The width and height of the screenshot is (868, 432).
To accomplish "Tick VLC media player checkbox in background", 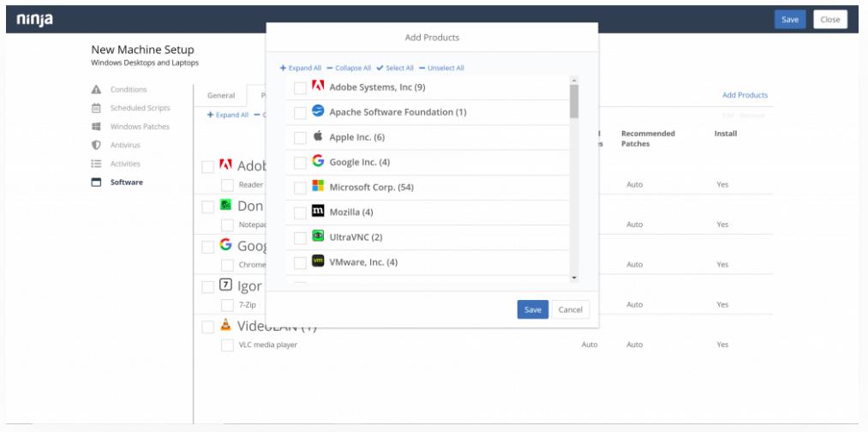I will point(228,345).
